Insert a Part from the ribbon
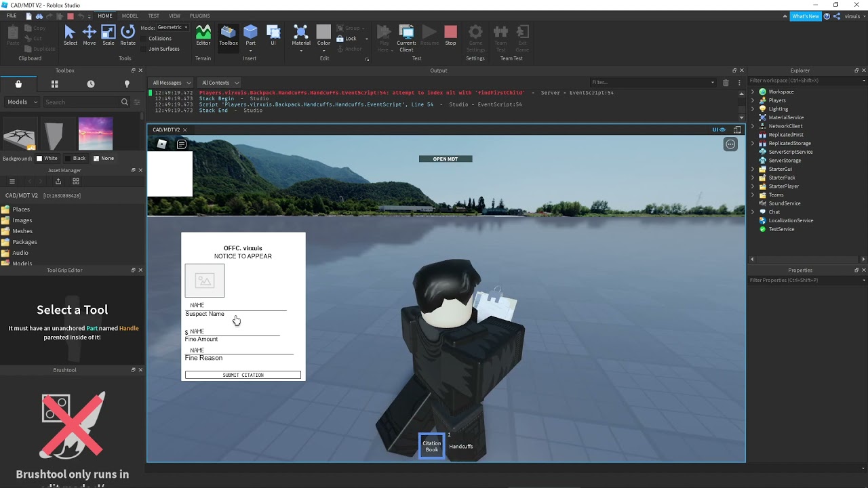The width and height of the screenshot is (868, 488). click(250, 35)
